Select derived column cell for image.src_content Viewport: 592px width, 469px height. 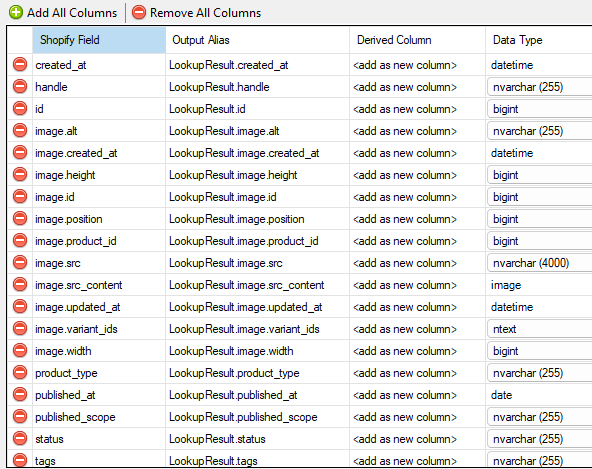418,285
